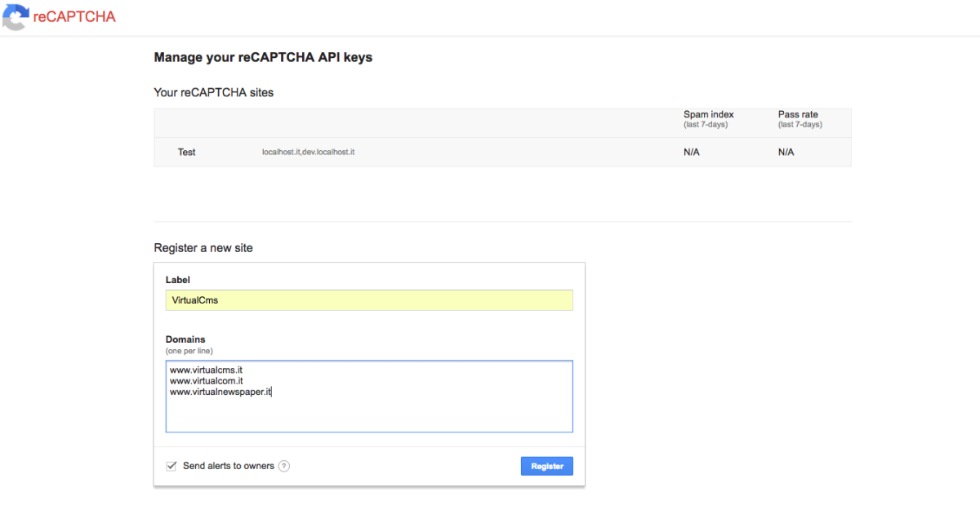
Task: Click the Your reCAPTCHA sites heading
Action: point(214,93)
